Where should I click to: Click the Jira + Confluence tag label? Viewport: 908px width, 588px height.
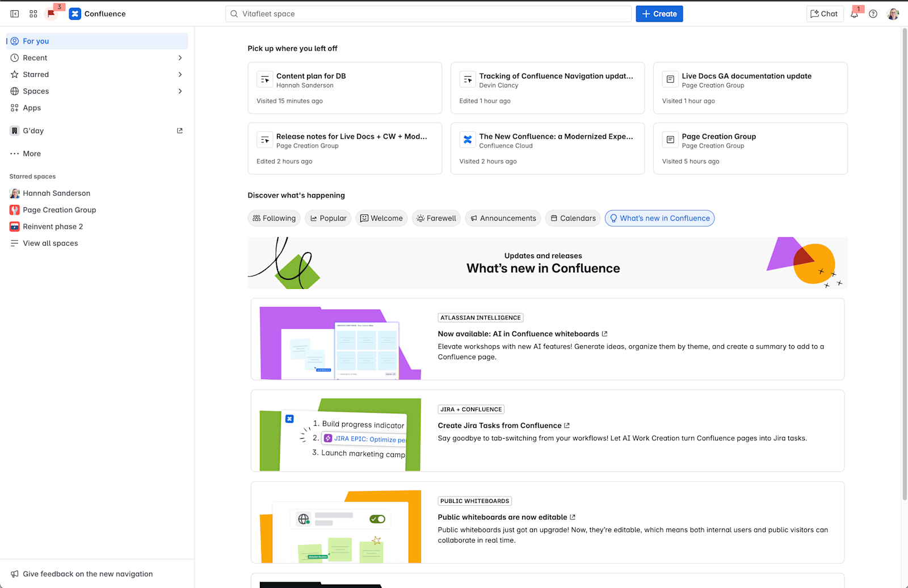click(471, 409)
